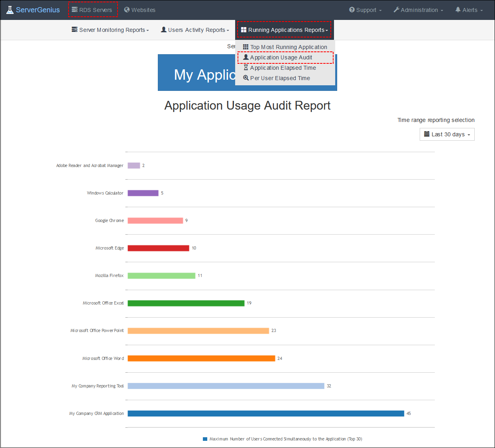
Task: Click the My Company CRM Application bar
Action: [x=265, y=413]
